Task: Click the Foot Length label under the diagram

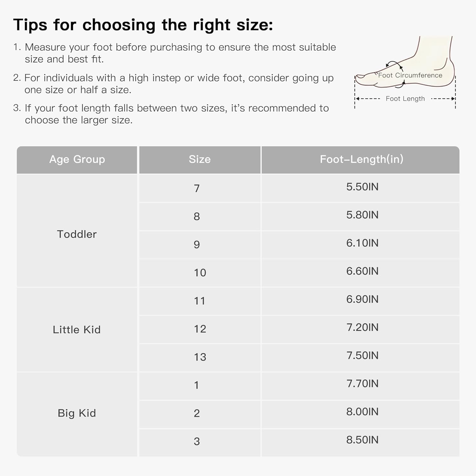Action: [405, 99]
